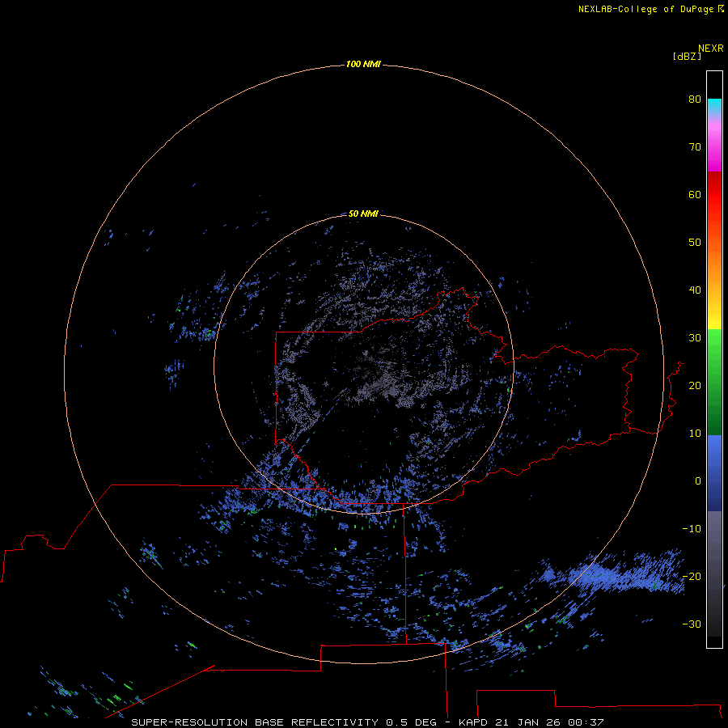The height and width of the screenshot is (728, 728).
Task: Click the green segment of reflectivity color scale
Action: tap(714, 382)
